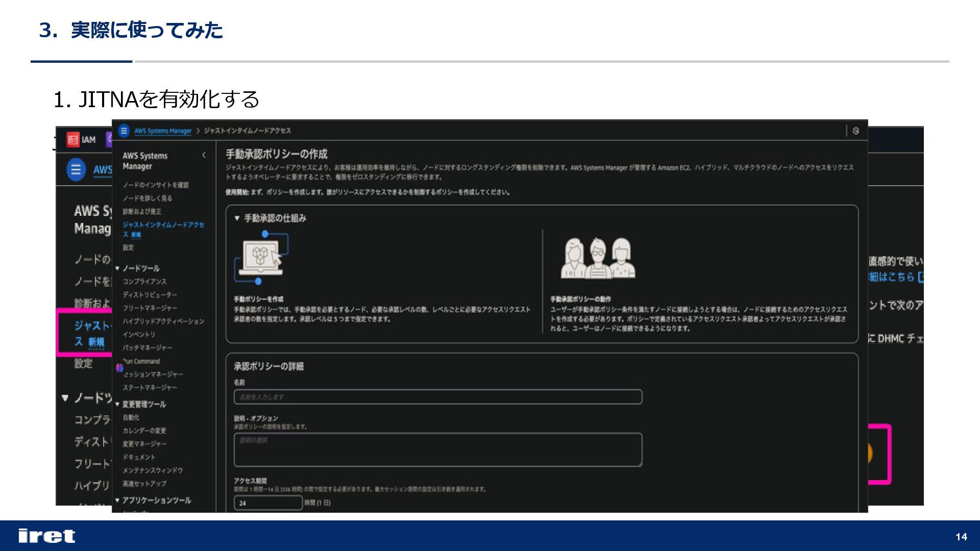Open 高速セットアップ in the sidebar
Screen dimensions: 980x551
click(x=144, y=483)
